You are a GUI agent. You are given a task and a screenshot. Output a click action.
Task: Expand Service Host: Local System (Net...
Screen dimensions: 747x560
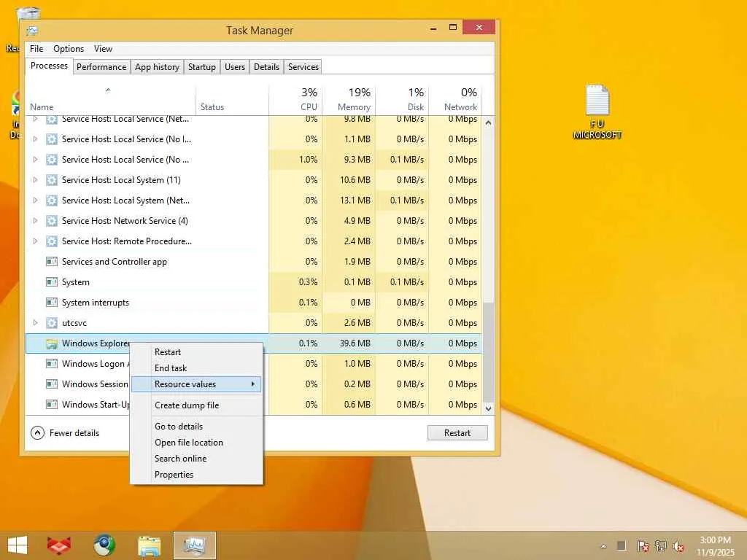(x=35, y=201)
